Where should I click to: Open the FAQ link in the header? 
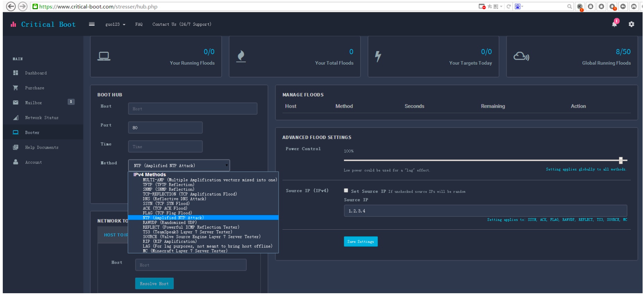coord(139,24)
